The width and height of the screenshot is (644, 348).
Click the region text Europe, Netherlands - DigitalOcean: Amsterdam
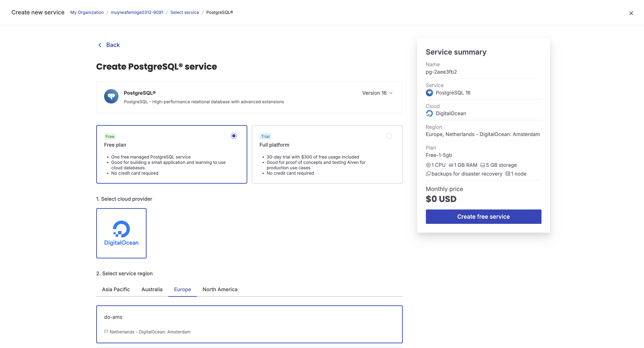(x=483, y=134)
